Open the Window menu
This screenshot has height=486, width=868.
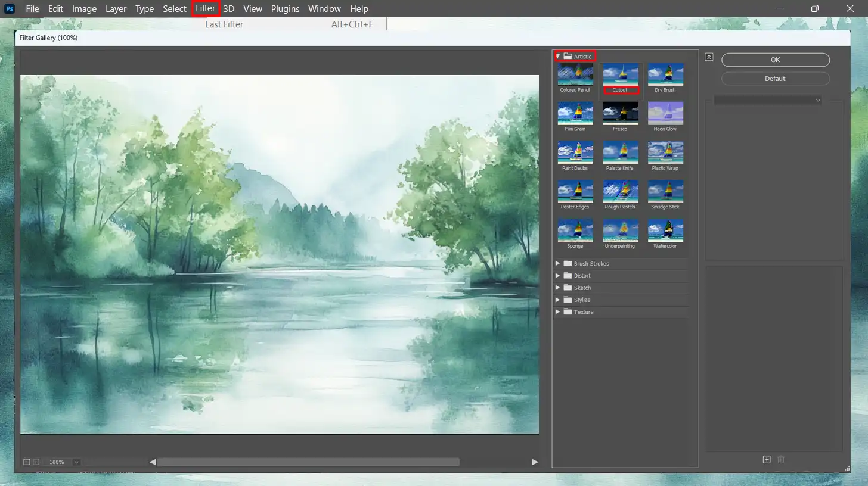coord(324,8)
